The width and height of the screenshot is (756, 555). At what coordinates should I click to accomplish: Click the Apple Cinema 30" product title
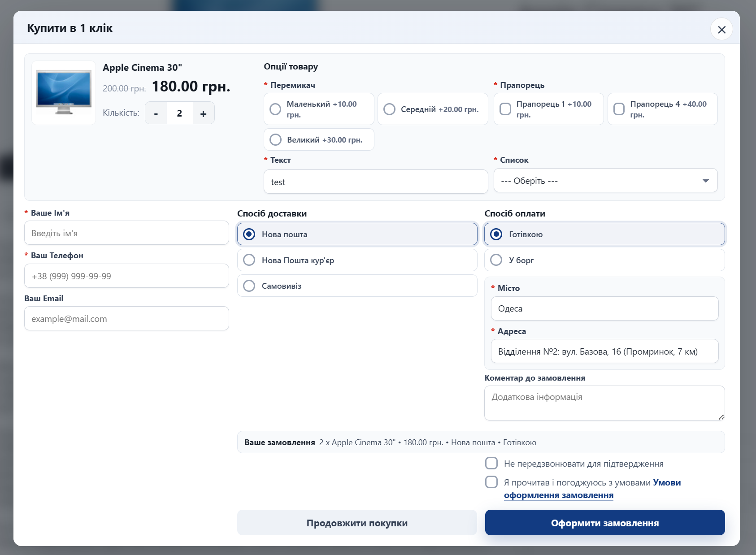(x=142, y=68)
